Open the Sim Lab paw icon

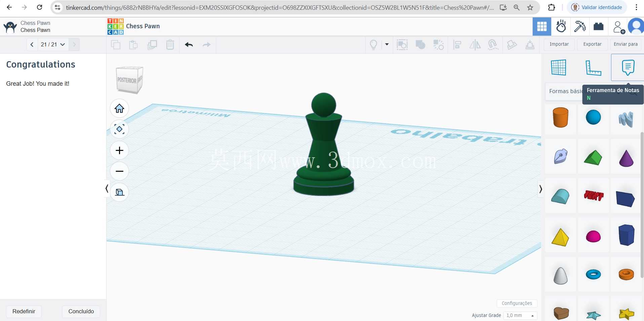point(561,27)
